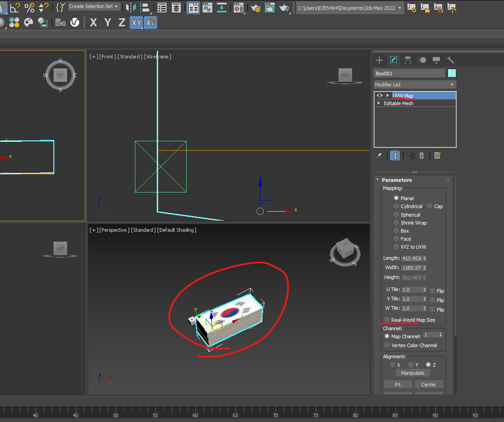
Task: Switch to the Modify panel tab
Action: pos(394,60)
